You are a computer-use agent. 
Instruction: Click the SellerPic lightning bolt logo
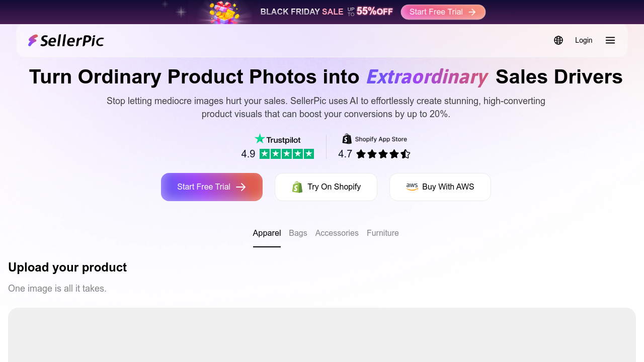(x=33, y=40)
